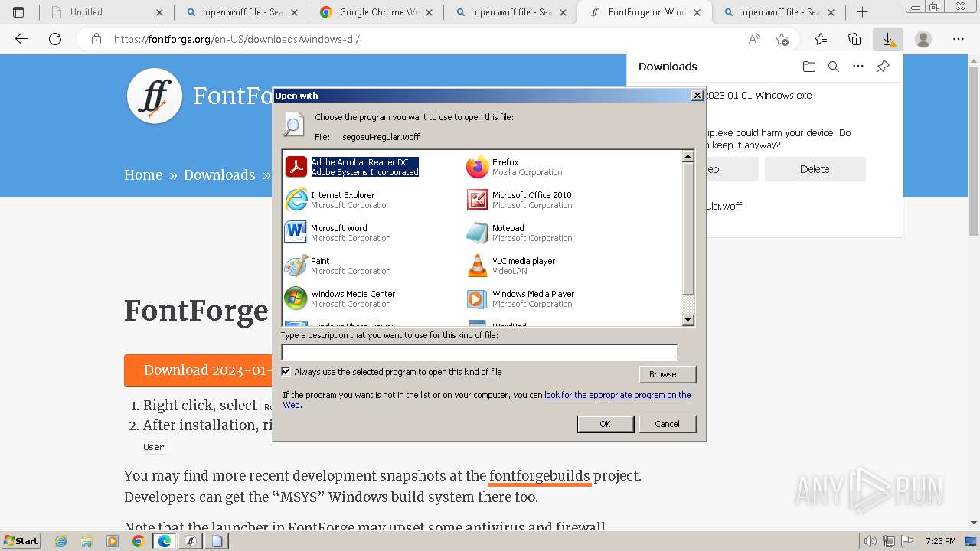Choose Notepad icon in program list
980x551 pixels.
(477, 233)
